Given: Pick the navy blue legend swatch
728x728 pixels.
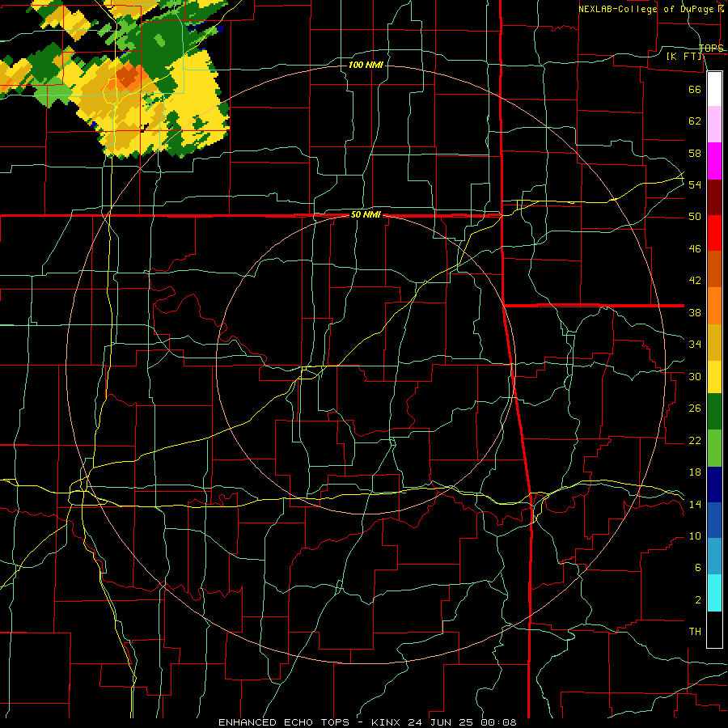Looking at the screenshot, I should 714,485.
